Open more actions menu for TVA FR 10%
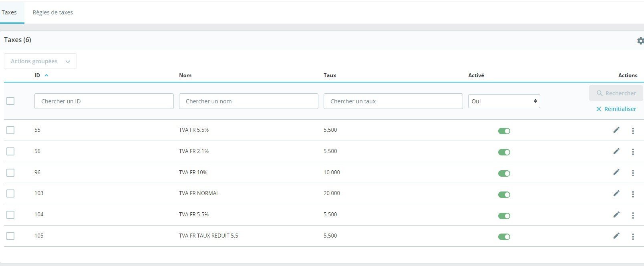Viewport: 644px width, 266px height. click(x=633, y=173)
